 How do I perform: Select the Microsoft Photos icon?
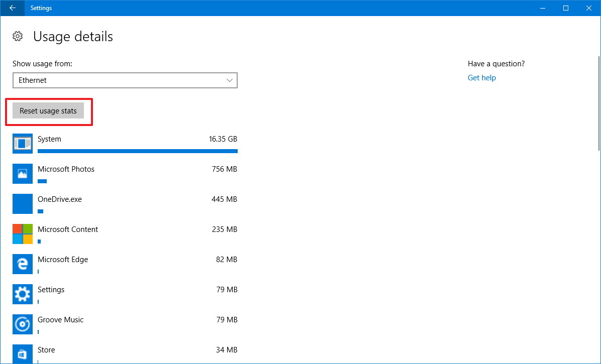[23, 174]
